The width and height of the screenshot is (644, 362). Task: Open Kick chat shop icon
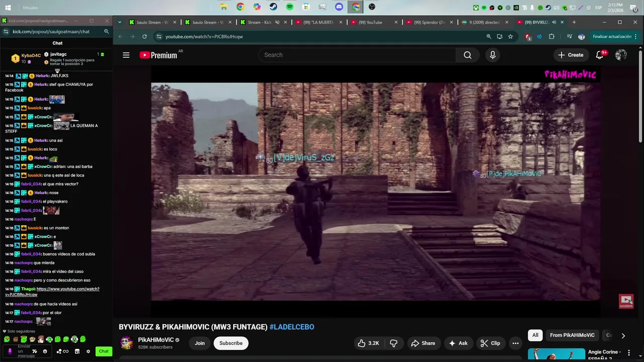pyautogui.click(x=77, y=351)
